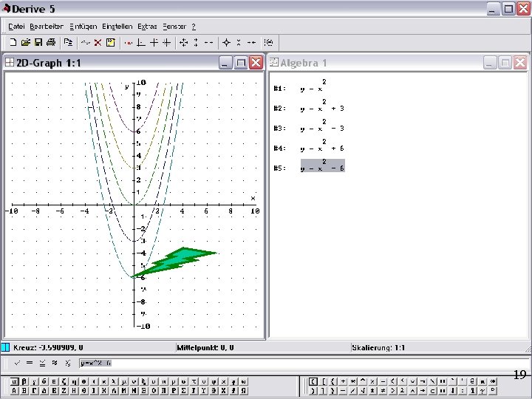
Task: Open the ? help menu
Action: (194, 27)
